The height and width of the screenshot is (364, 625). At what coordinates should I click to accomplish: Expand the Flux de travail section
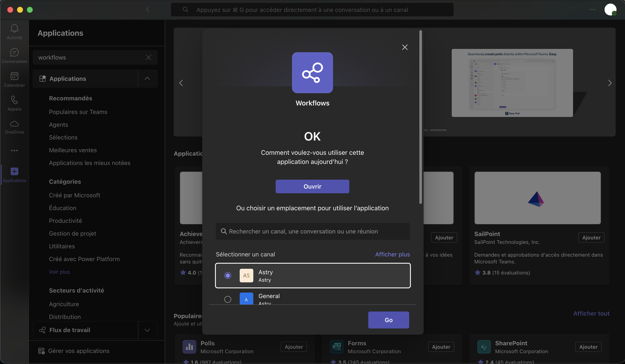pos(147,330)
